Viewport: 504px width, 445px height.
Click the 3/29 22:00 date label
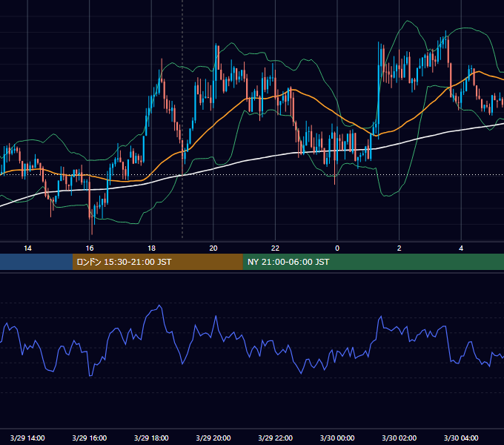pos(276,438)
